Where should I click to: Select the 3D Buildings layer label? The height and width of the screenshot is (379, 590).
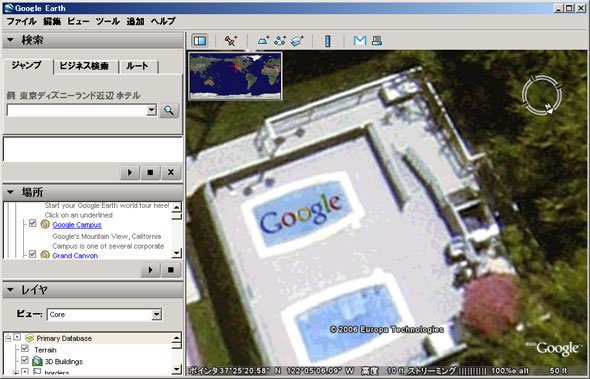[x=64, y=362]
